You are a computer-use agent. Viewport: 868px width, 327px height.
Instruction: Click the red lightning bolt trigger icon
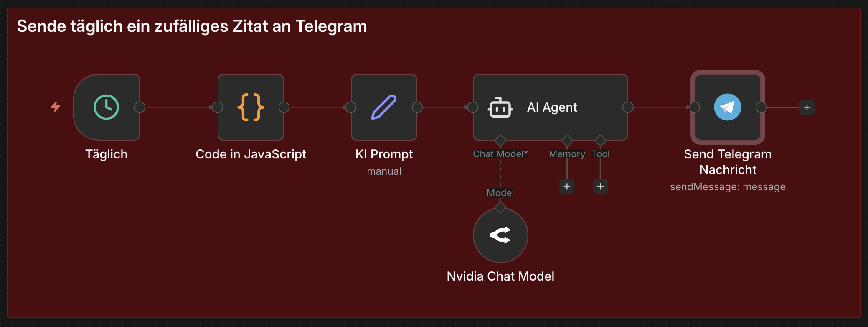(x=56, y=107)
